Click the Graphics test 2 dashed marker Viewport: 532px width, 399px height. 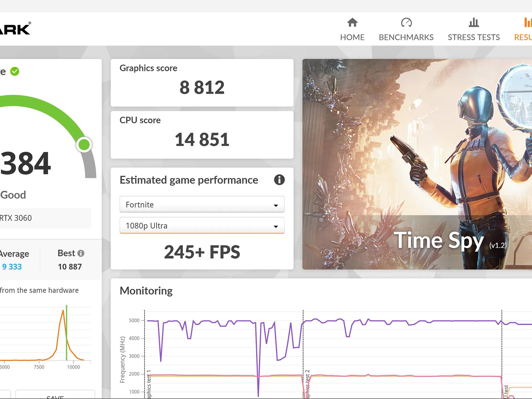pyautogui.click(x=303, y=354)
